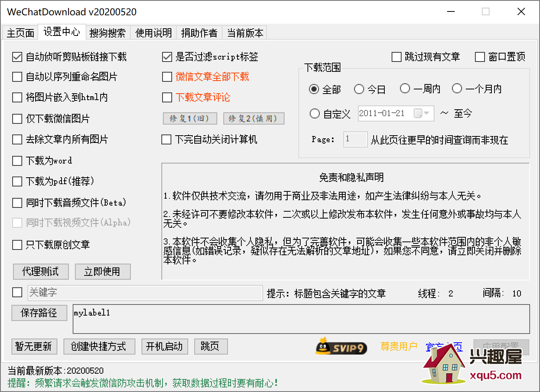Screen dimensions: 540x392
Task: Click the 跳页 button
Action: click(x=211, y=347)
